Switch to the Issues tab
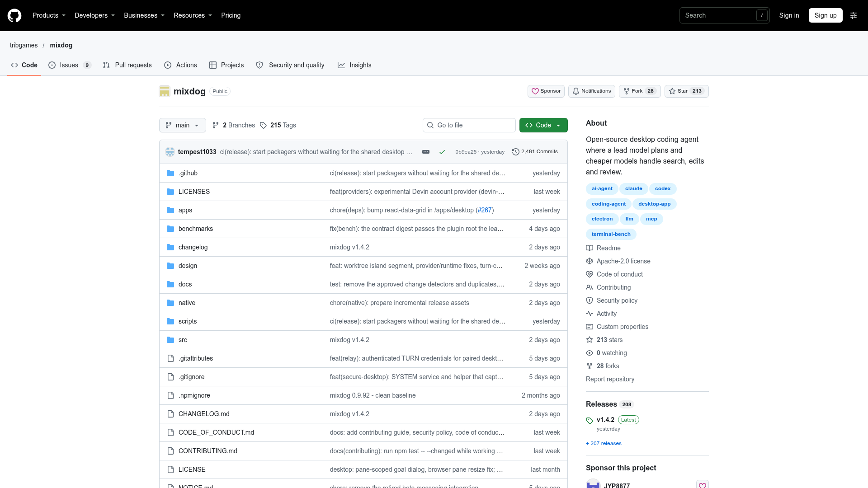868x488 pixels. pos(70,65)
